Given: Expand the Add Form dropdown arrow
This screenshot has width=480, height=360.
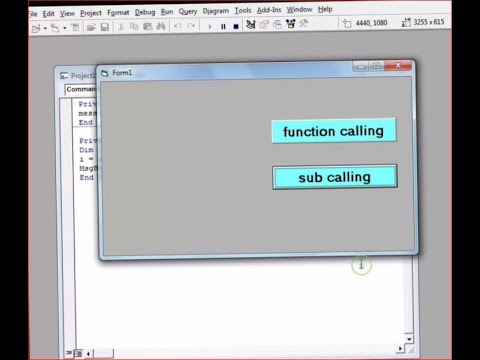Looking at the screenshot, I should click(x=65, y=28).
